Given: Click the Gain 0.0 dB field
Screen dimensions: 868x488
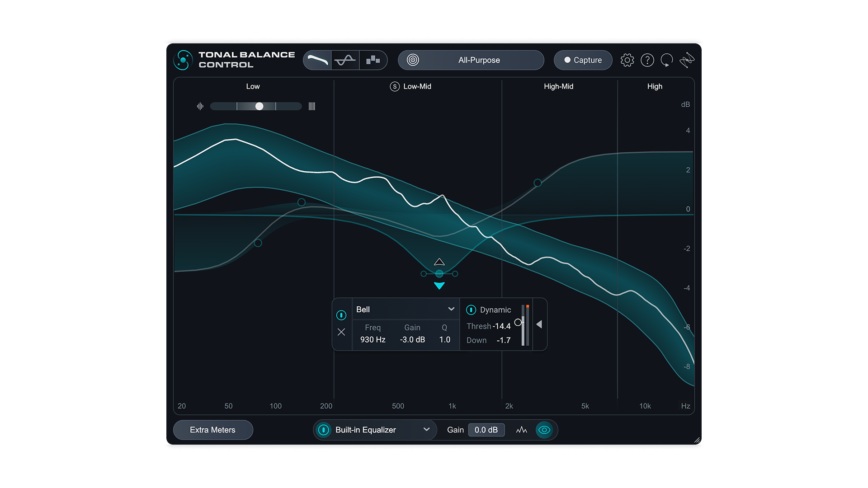Looking at the screenshot, I should 486,430.
